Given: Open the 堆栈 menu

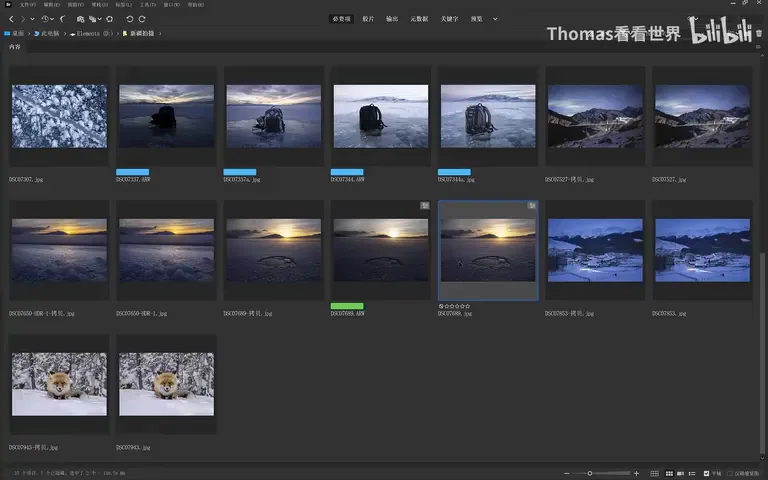Looking at the screenshot, I should point(99,4).
